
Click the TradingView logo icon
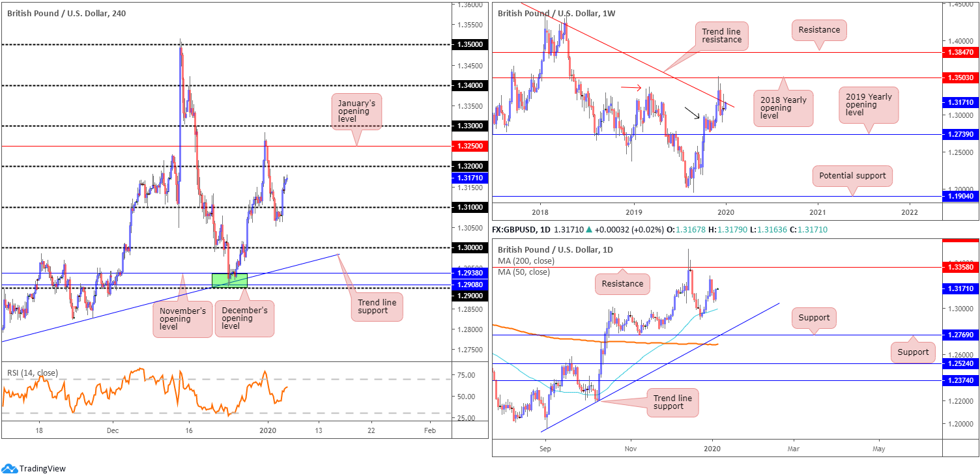click(x=9, y=468)
